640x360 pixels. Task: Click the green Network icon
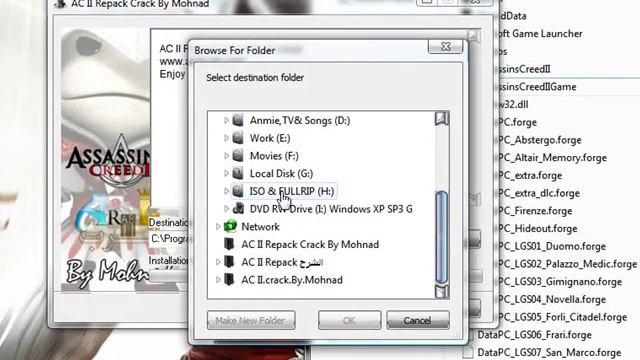coord(230,227)
